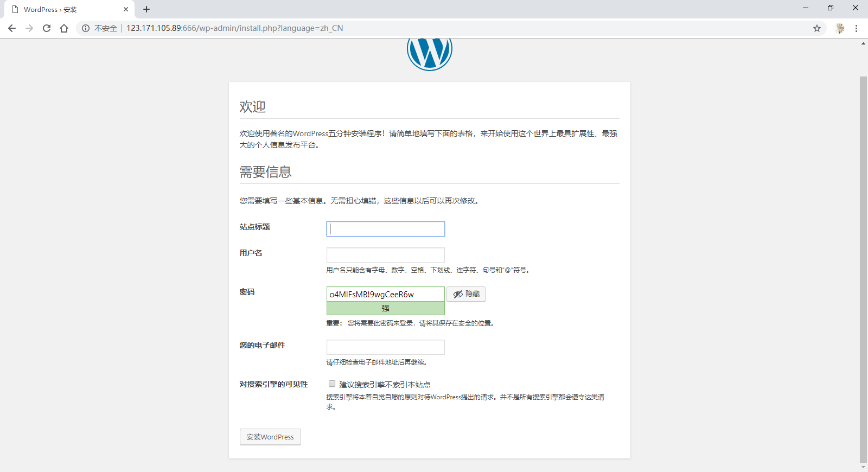The width and height of the screenshot is (868, 472).
Task: Open a new browser tab
Action: [146, 9]
